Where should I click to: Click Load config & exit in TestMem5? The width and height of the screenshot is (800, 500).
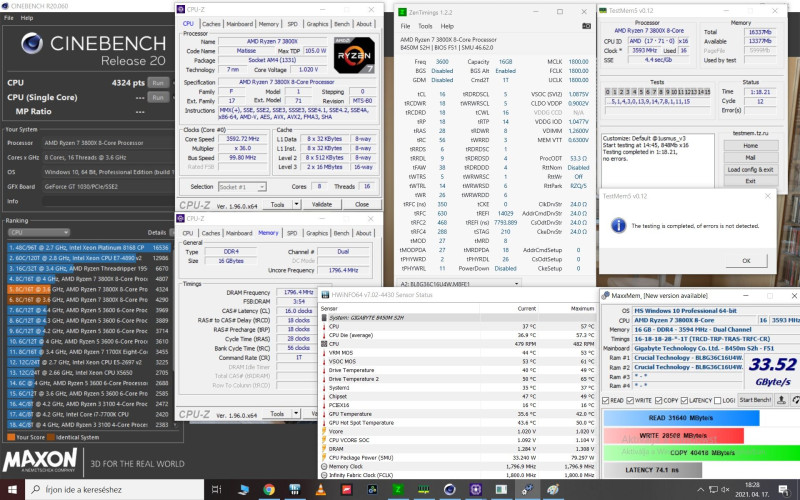[x=751, y=169]
